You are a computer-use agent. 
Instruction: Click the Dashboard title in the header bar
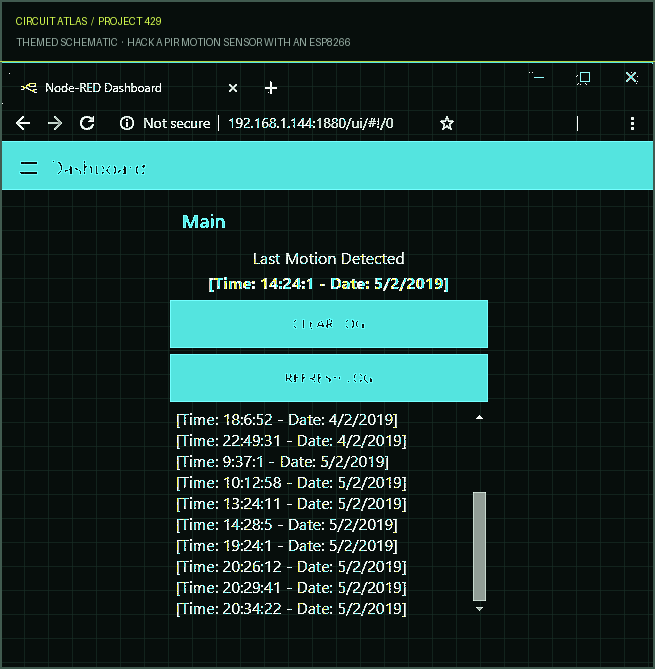click(99, 169)
